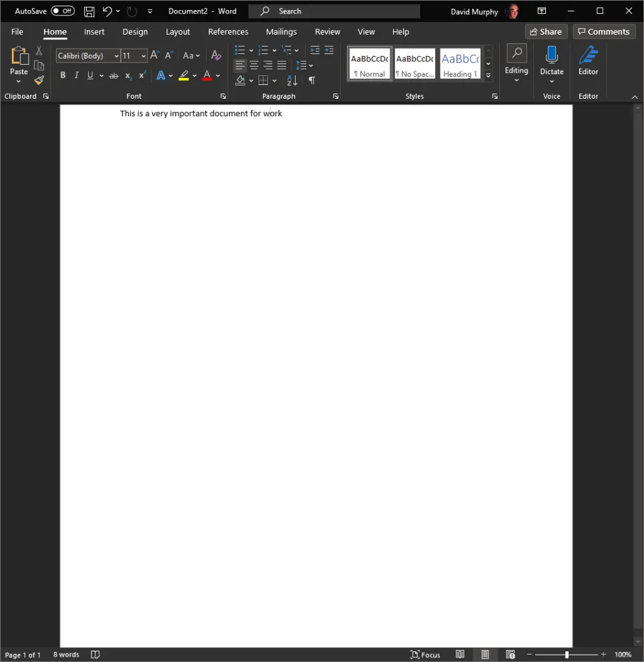Open Editing dropdown menu
Viewport: 644px width, 662px height.
point(517,63)
